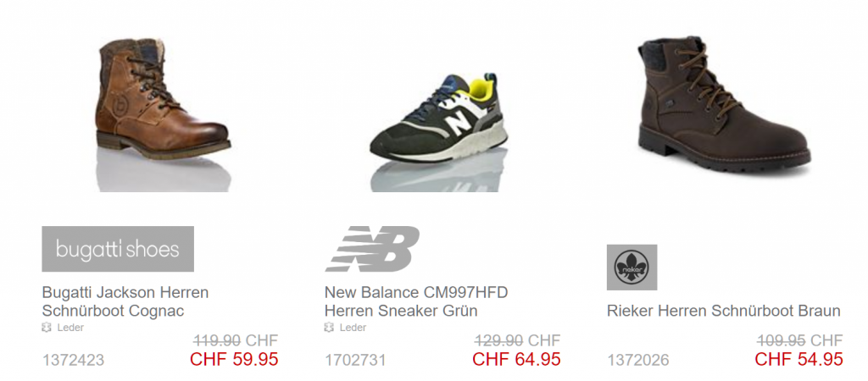
Task: Click the Leder icon under New Balance sneaker
Action: 330,328
